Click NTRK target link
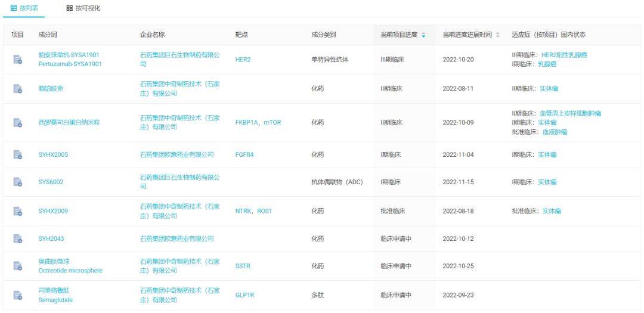Image resolution: width=644 pixels, height=313 pixels. pyautogui.click(x=243, y=211)
